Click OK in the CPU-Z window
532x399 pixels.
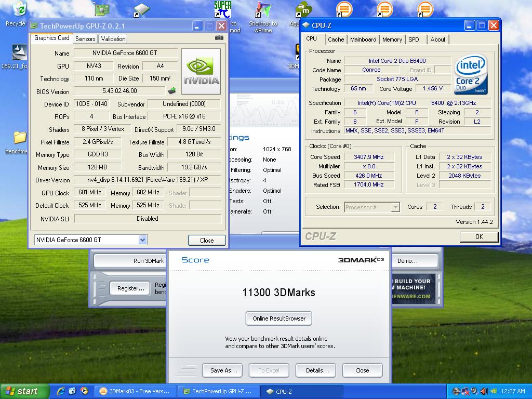tap(479, 237)
